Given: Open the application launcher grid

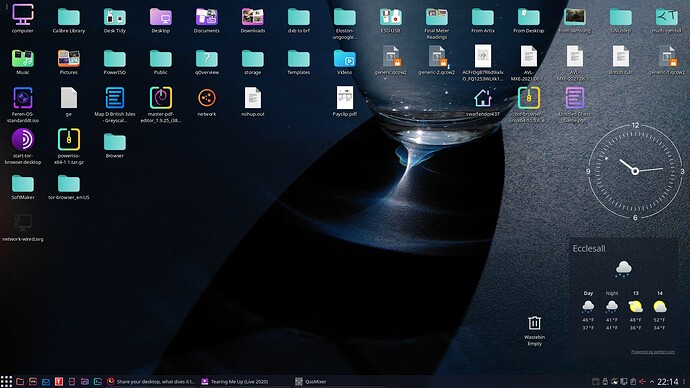Looking at the screenshot, I should 6,381.
